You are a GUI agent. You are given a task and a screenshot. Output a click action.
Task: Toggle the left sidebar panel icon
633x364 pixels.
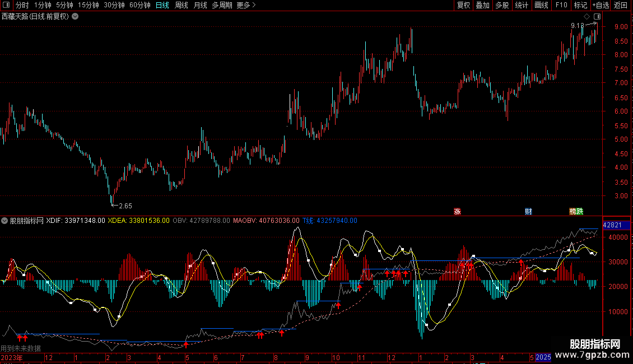click(6, 5)
